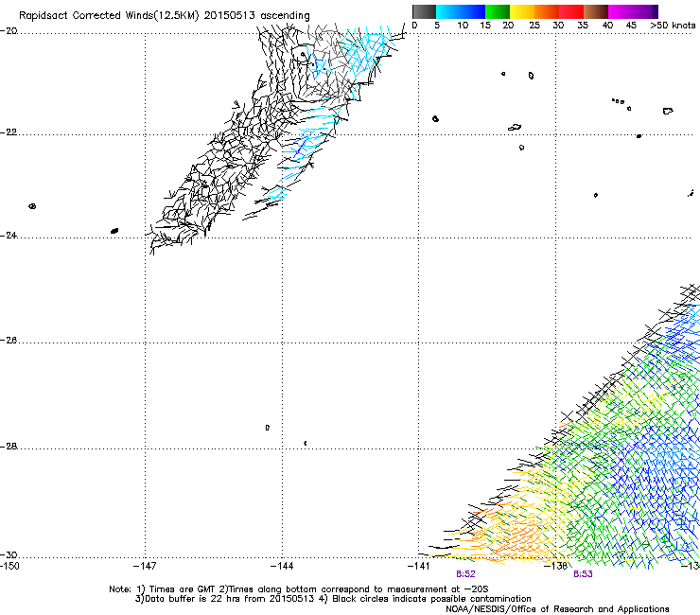Click the purple 'B:52' time label
Viewport: 700px width, 615px height.
[x=465, y=574]
